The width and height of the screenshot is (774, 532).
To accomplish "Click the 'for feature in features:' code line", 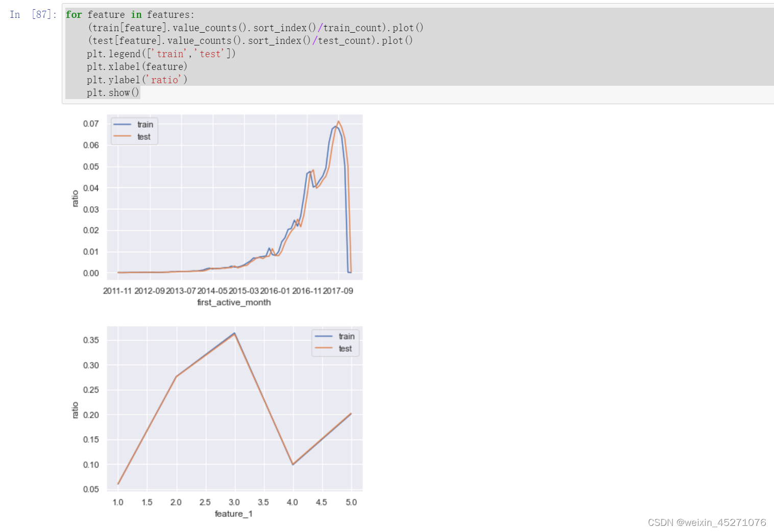I will pos(130,15).
